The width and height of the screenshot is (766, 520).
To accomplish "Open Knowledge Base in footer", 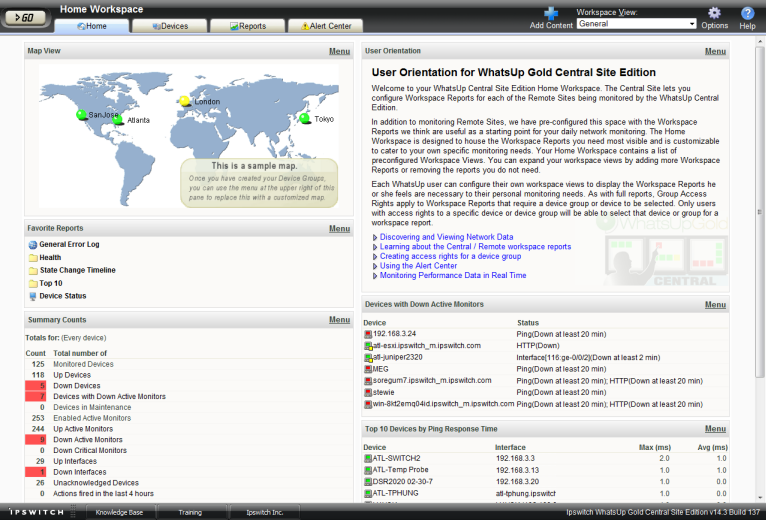I will coord(119,512).
